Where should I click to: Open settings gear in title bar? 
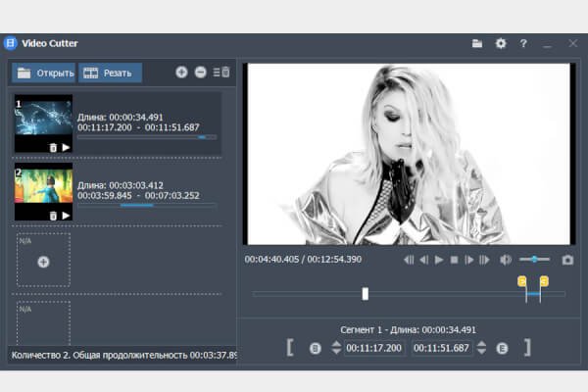click(501, 43)
